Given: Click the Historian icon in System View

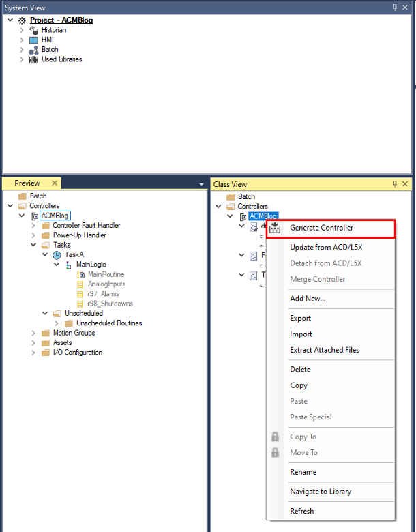Looking at the screenshot, I should pyautogui.click(x=33, y=30).
